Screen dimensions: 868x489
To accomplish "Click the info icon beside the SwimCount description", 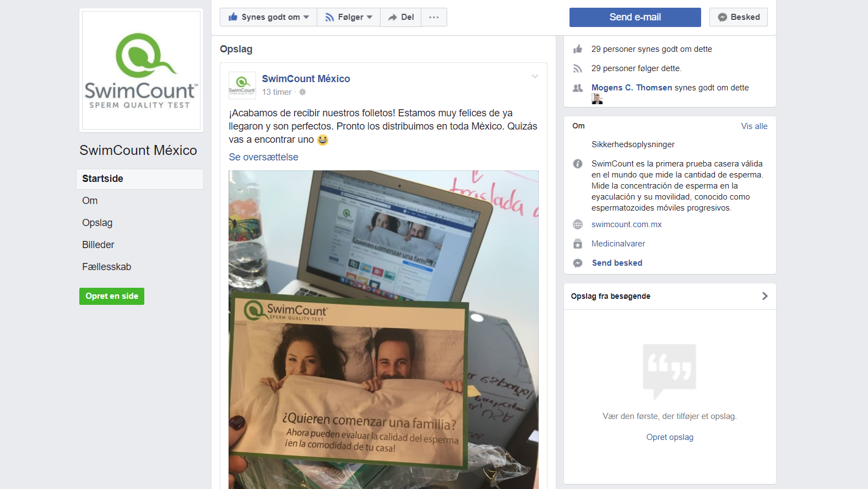I will coord(578,164).
